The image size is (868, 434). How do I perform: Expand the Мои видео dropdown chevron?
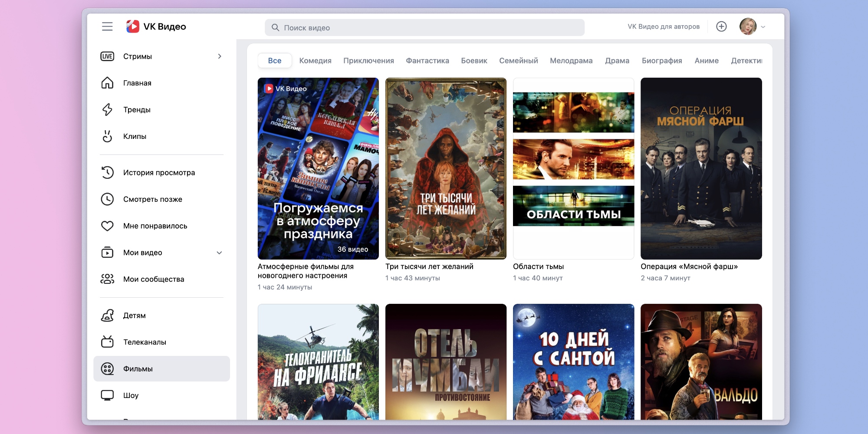219,253
